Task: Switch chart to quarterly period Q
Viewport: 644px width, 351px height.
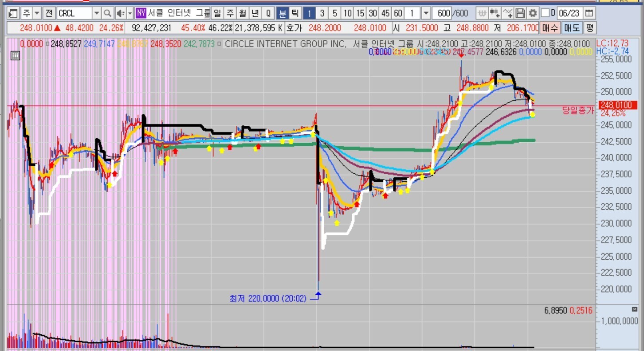Action: point(268,13)
